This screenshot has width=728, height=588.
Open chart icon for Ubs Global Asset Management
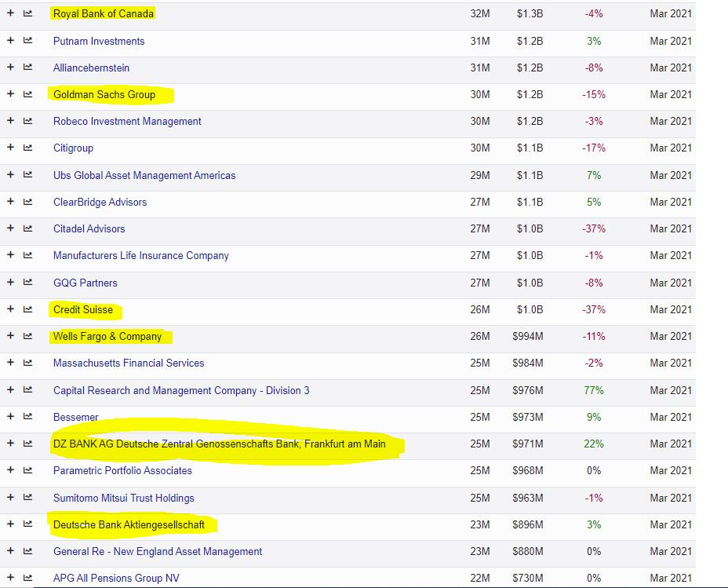point(28,174)
